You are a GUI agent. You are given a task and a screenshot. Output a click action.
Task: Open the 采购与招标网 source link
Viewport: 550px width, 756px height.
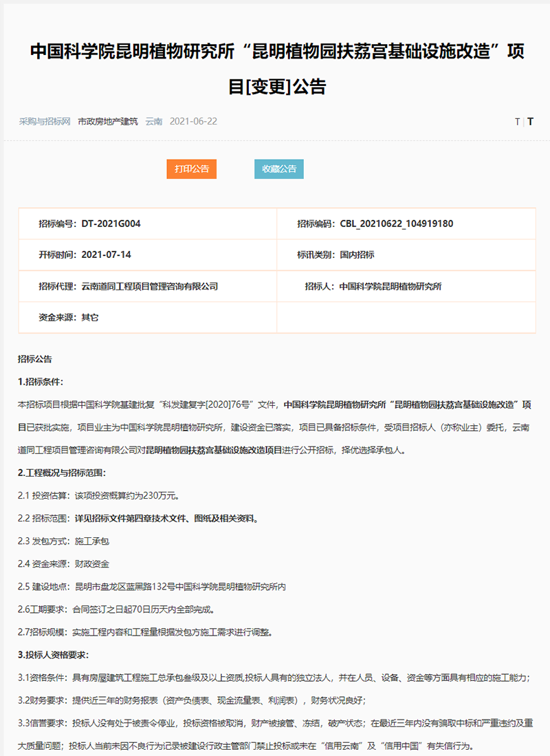(45, 121)
